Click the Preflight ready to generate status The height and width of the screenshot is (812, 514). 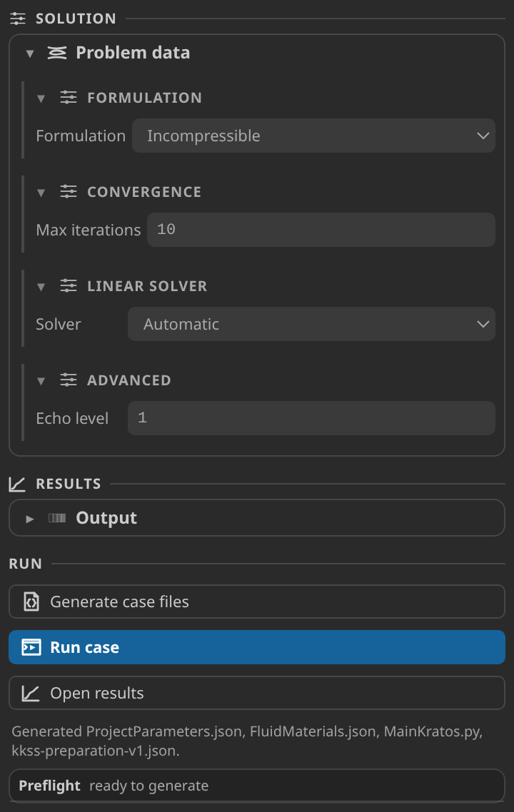tap(257, 786)
